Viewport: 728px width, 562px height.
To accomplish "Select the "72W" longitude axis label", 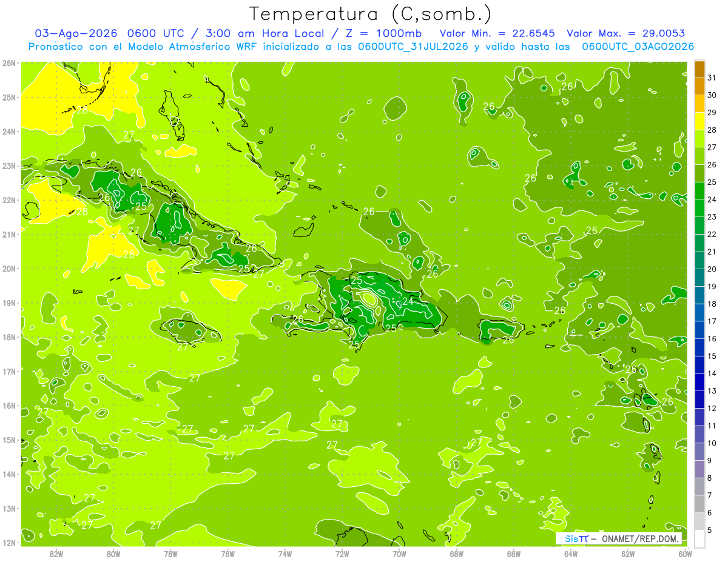I will click(342, 554).
